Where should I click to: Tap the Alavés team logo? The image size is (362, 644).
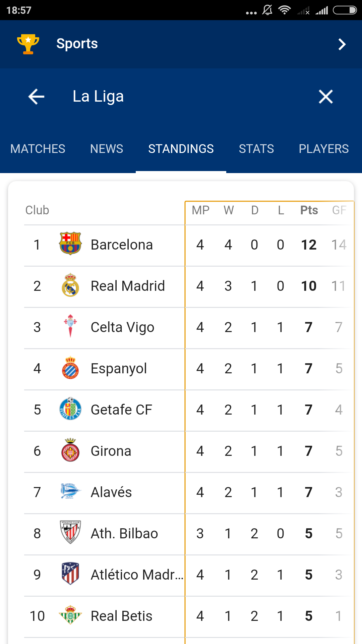tap(70, 491)
